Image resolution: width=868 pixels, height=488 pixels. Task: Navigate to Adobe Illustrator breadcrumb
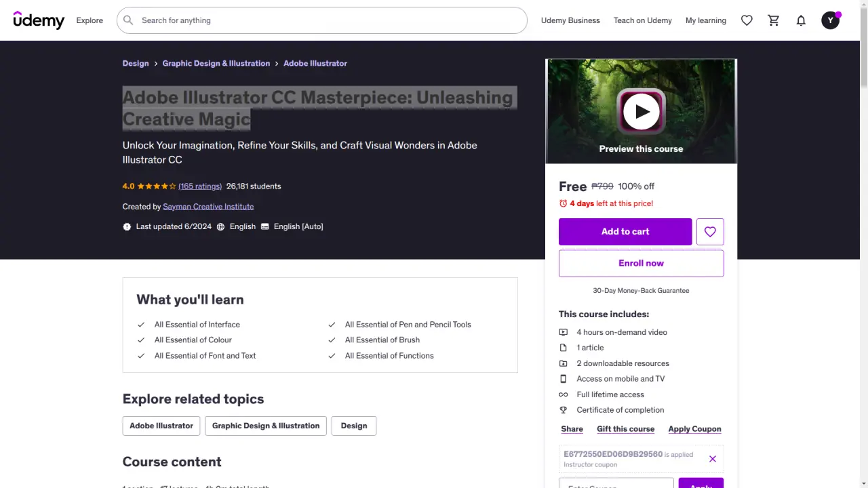point(315,63)
